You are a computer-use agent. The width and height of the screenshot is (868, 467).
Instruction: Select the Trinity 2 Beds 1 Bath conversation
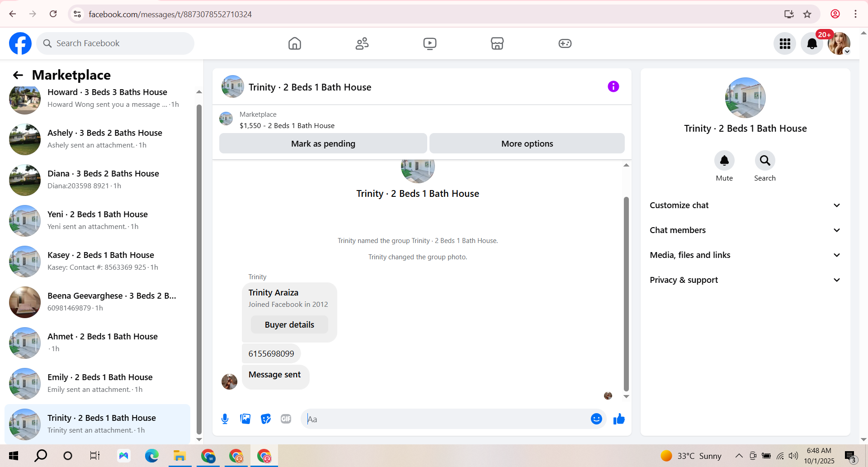(x=97, y=424)
